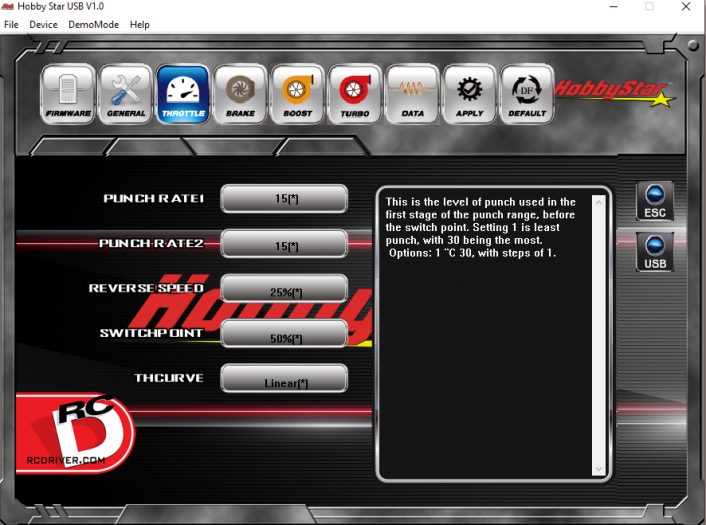Expand the THCurve Linear dropdown
The width and height of the screenshot is (706, 525).
tap(284, 380)
